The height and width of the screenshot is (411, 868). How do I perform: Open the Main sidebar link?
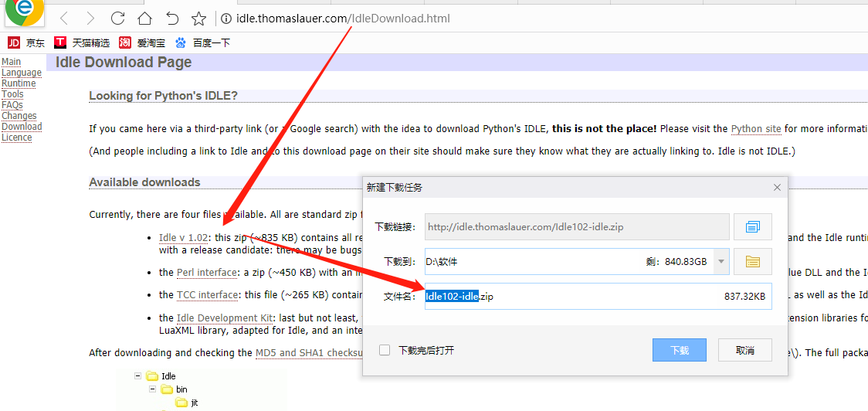click(11, 62)
